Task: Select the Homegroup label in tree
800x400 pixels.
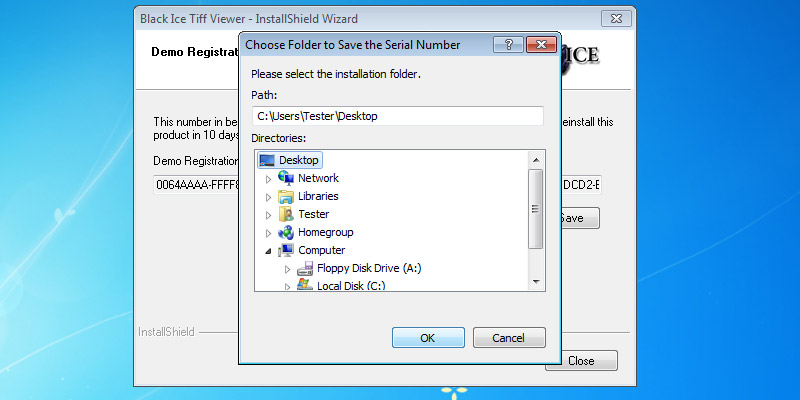Action: 326,233
